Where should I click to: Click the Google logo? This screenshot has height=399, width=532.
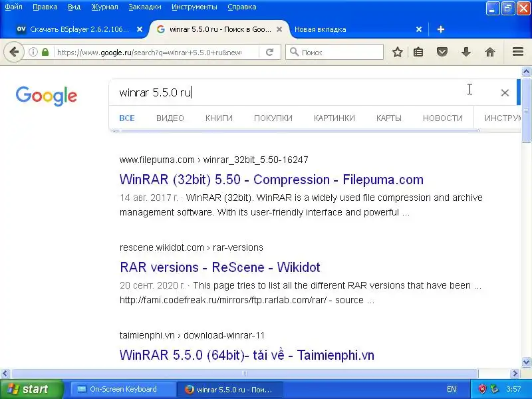(x=47, y=96)
